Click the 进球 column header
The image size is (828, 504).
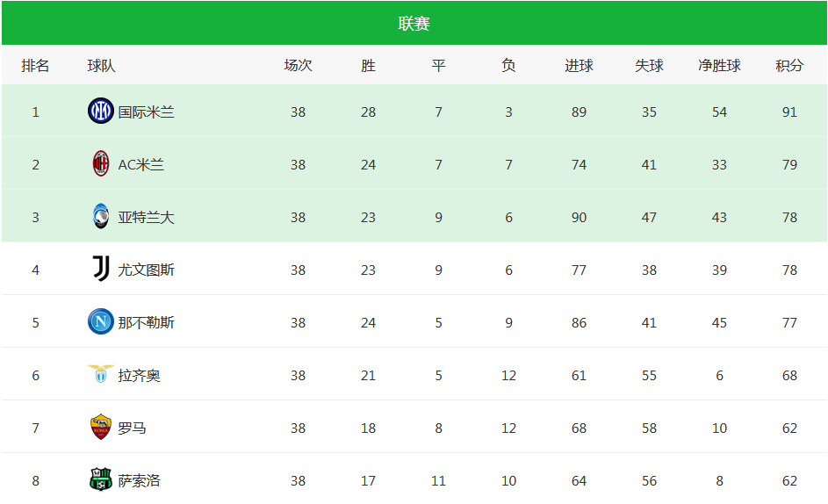tap(579, 66)
